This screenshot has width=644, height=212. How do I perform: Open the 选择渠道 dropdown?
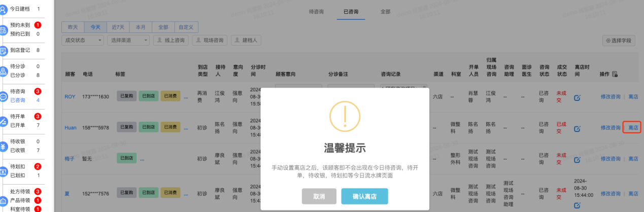[x=129, y=40]
